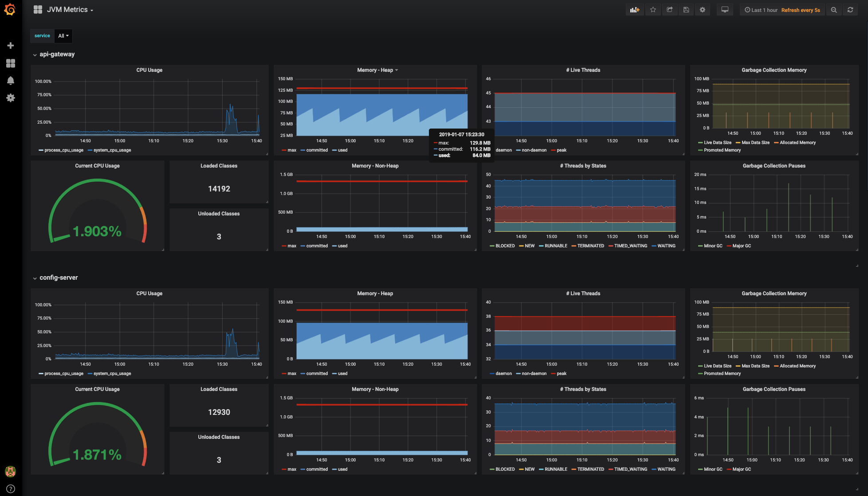Star this dashboard as favorite

pos(653,10)
